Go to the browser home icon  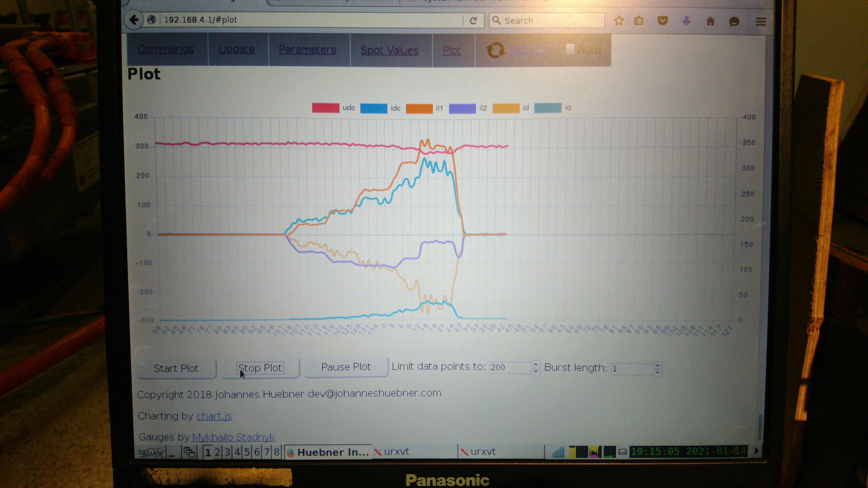710,22
